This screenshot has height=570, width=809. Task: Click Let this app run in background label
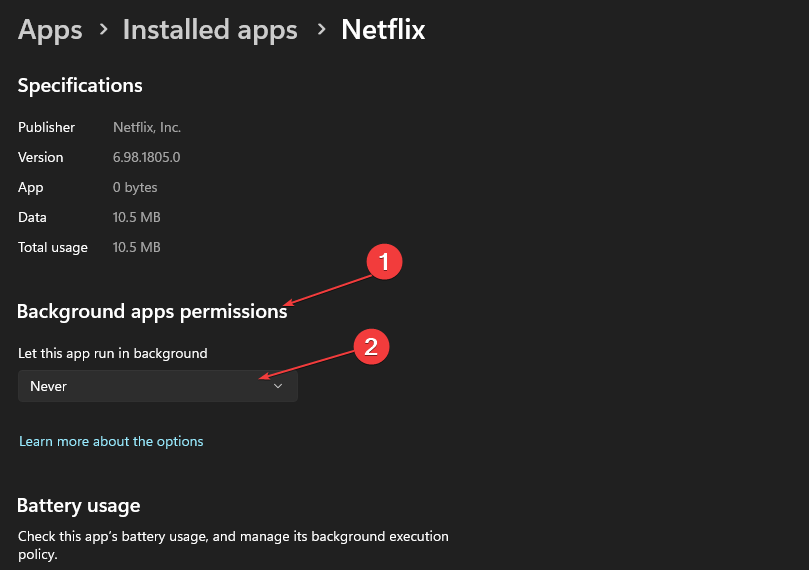[x=113, y=353]
